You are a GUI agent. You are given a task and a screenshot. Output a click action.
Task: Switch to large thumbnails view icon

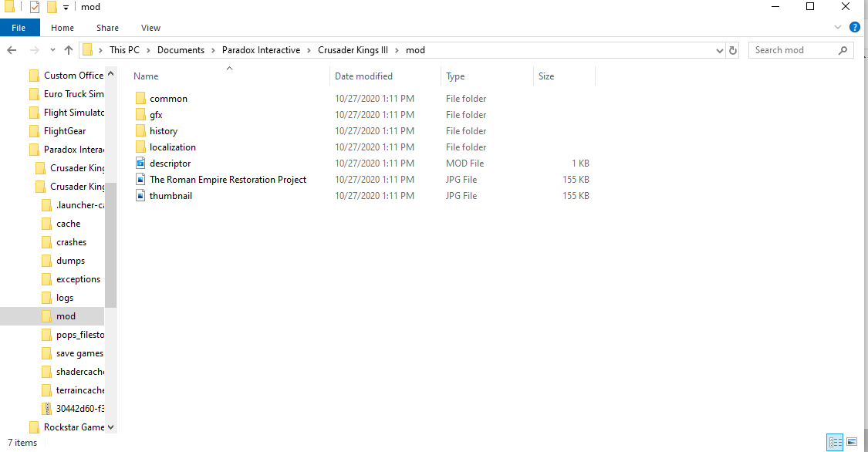pos(852,442)
